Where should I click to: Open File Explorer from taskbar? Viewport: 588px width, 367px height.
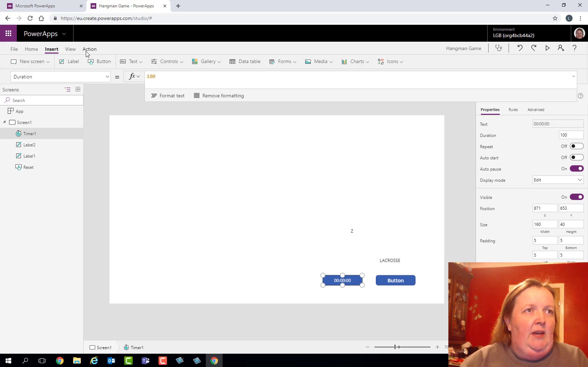click(77, 360)
